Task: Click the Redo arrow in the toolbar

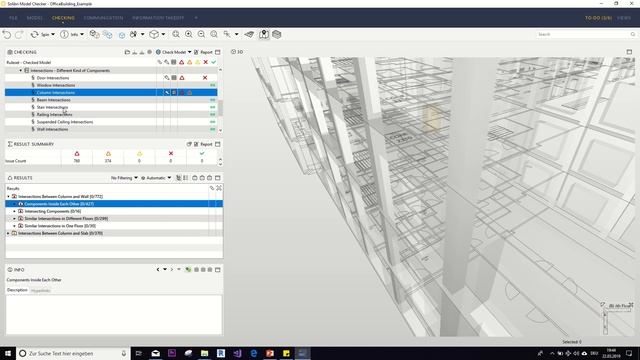Action: tap(19, 35)
